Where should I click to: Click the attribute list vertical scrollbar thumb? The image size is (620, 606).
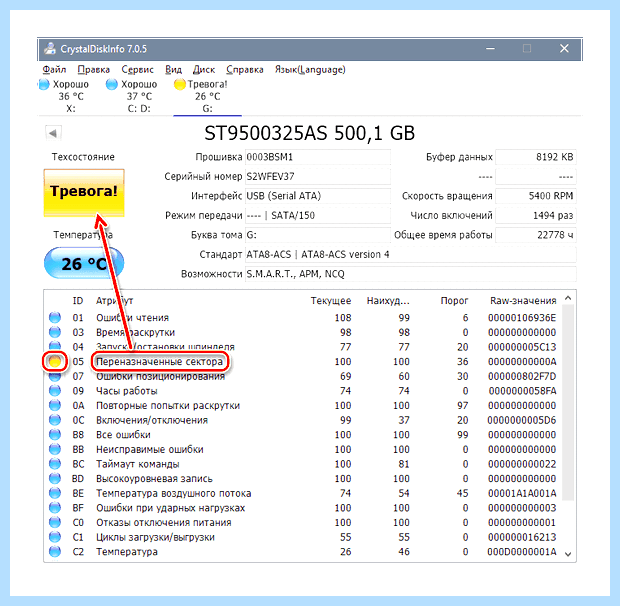568,402
